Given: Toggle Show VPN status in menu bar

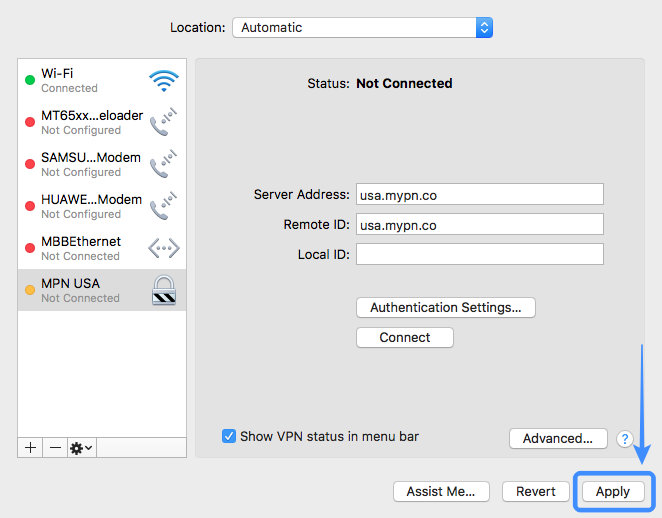Looking at the screenshot, I should [229, 436].
